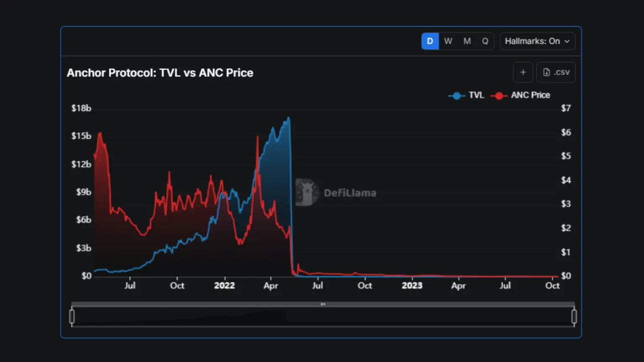Click the DefiLlama watermark logo

pos(307,193)
